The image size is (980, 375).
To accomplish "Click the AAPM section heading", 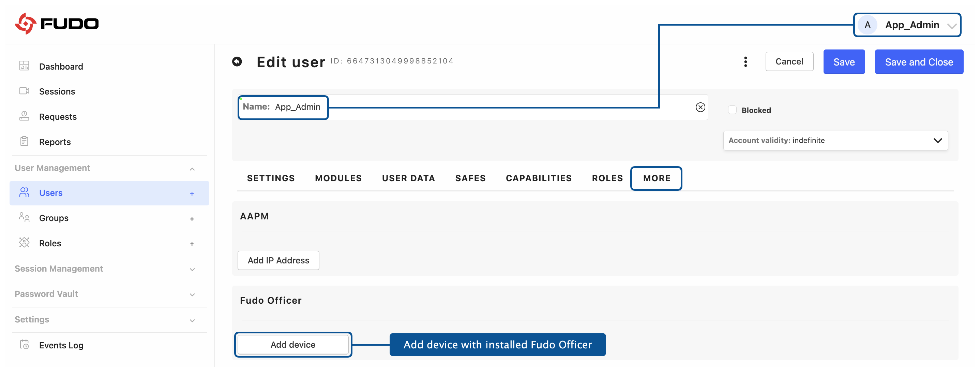I will [254, 216].
